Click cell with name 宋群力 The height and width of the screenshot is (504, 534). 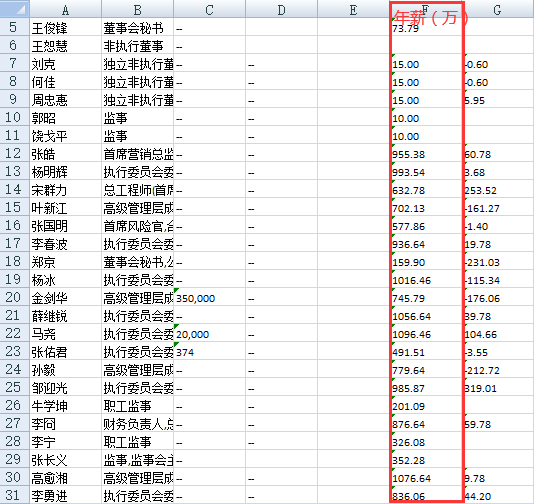click(65, 189)
